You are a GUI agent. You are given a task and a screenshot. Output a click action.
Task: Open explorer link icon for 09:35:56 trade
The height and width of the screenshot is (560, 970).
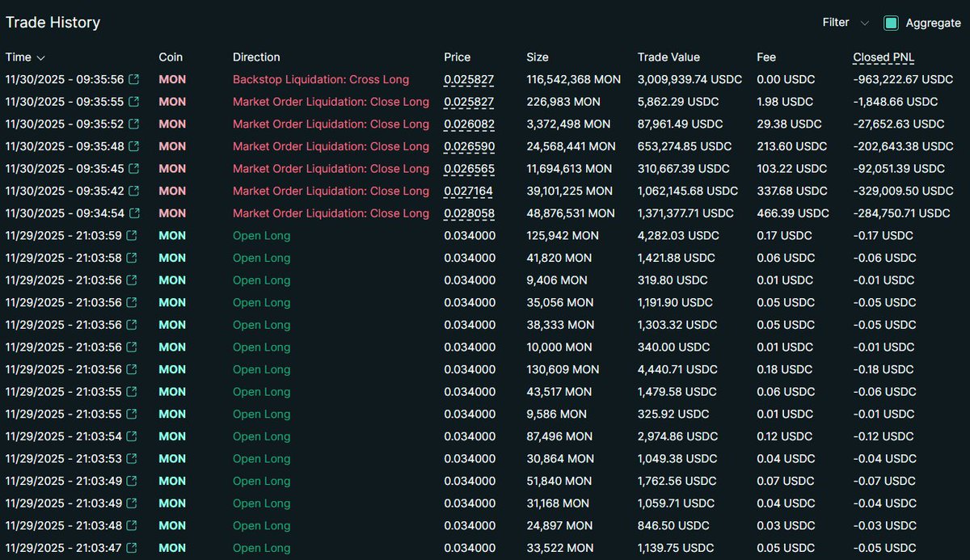[x=134, y=79]
